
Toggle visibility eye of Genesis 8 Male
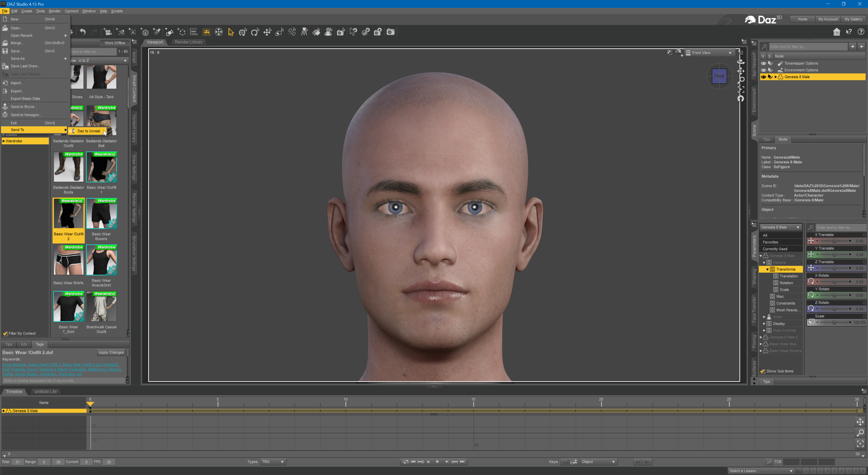click(x=764, y=77)
